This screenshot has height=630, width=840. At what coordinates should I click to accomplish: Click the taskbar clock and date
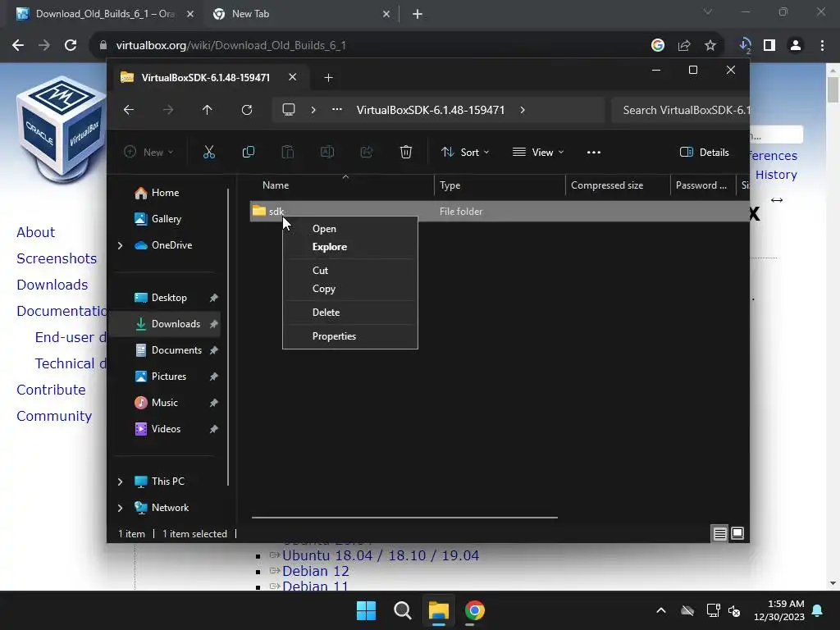(x=779, y=610)
